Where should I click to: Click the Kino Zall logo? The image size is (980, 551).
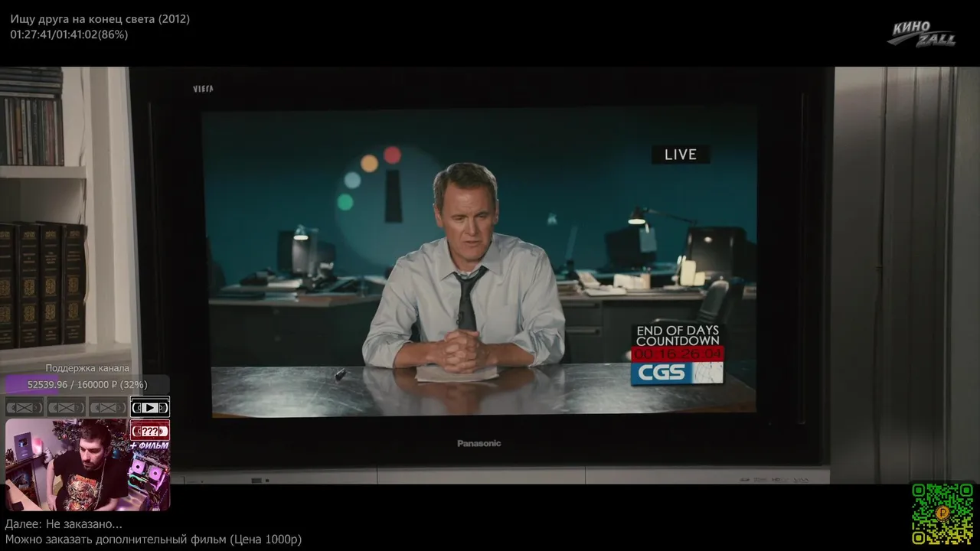[x=922, y=33]
